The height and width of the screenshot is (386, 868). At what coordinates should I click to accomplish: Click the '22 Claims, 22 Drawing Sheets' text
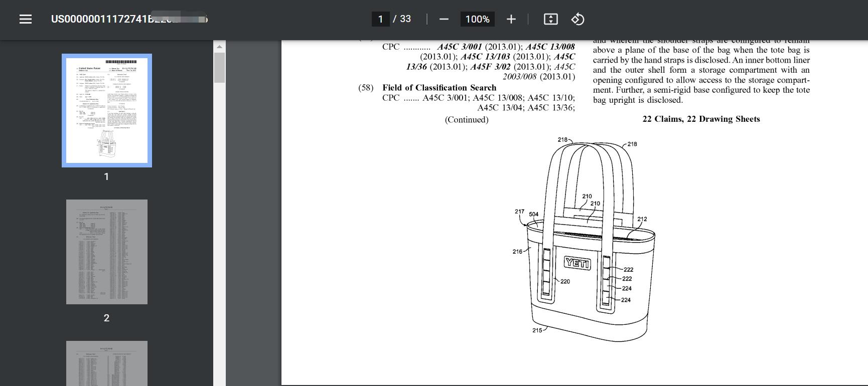click(701, 119)
